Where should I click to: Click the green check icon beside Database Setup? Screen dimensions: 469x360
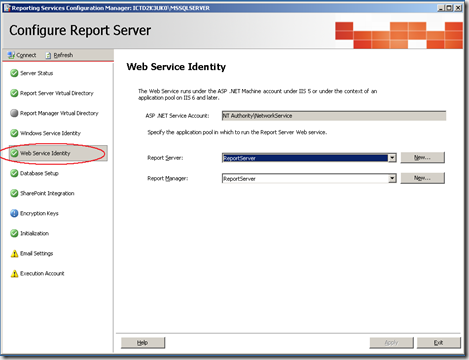pos(14,173)
